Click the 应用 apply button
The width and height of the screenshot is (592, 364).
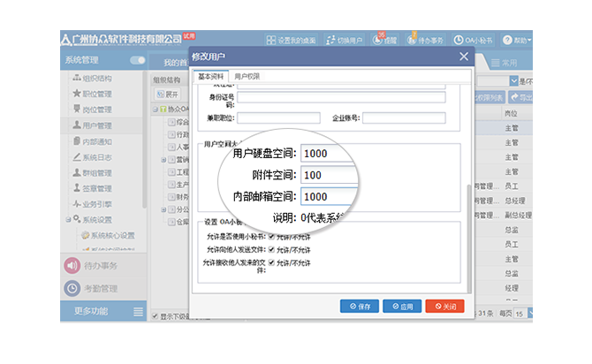402,306
